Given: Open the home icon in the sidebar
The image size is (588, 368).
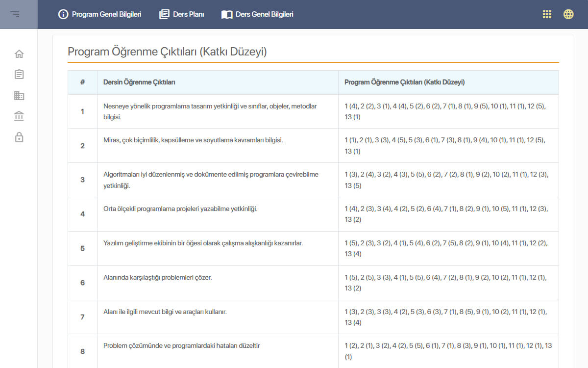Looking at the screenshot, I should coord(19,54).
